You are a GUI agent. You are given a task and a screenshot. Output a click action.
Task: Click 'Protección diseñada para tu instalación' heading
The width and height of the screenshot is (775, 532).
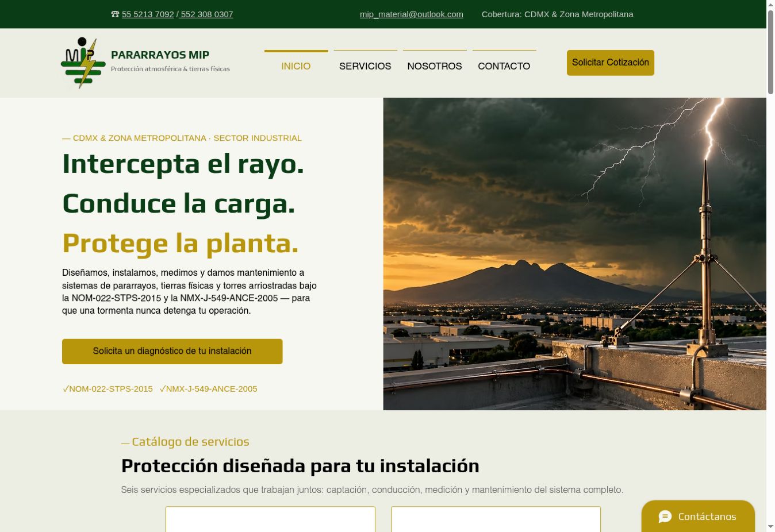click(300, 465)
